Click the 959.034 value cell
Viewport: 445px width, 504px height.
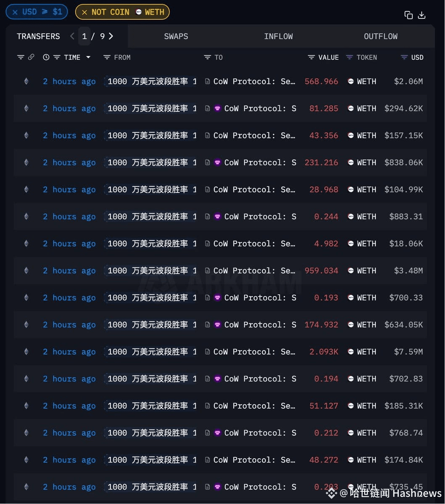321,270
